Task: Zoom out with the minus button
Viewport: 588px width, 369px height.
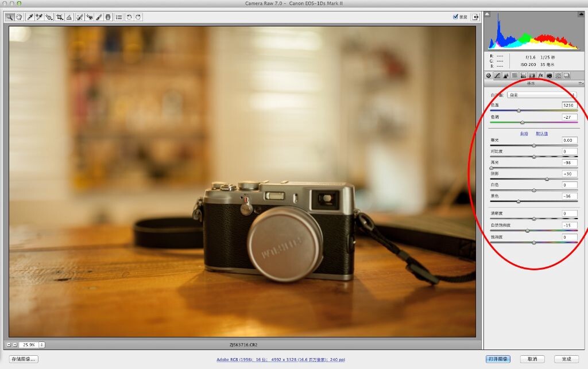Action: pyautogui.click(x=9, y=345)
